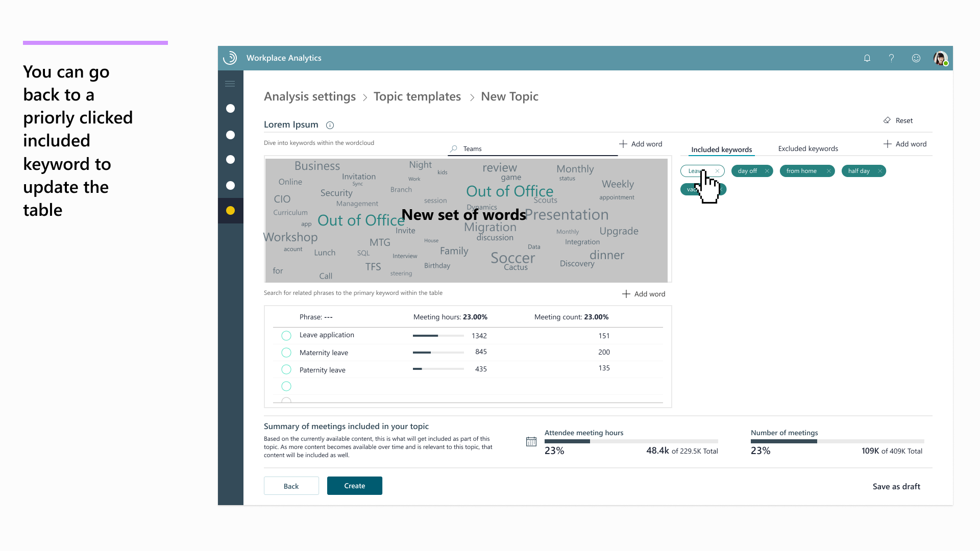Click the Create button
This screenshot has height=551, width=980.
point(354,485)
